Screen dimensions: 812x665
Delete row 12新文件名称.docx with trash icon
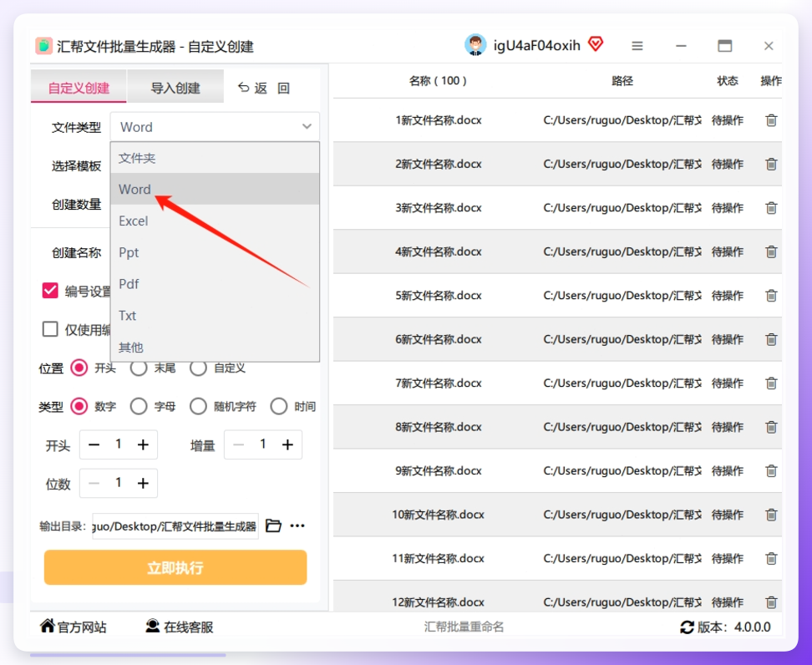tap(771, 602)
